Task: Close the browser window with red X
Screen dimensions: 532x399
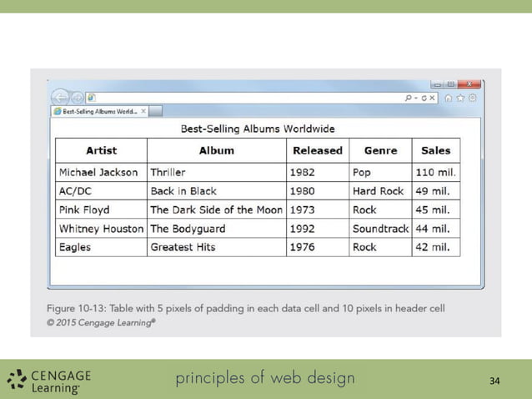Action: (x=469, y=84)
